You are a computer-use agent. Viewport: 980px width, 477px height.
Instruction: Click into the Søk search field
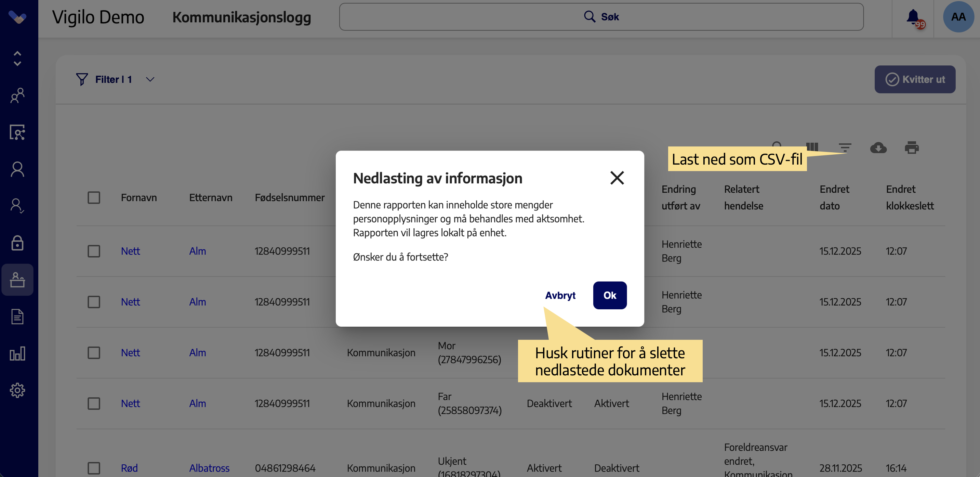pos(601,17)
